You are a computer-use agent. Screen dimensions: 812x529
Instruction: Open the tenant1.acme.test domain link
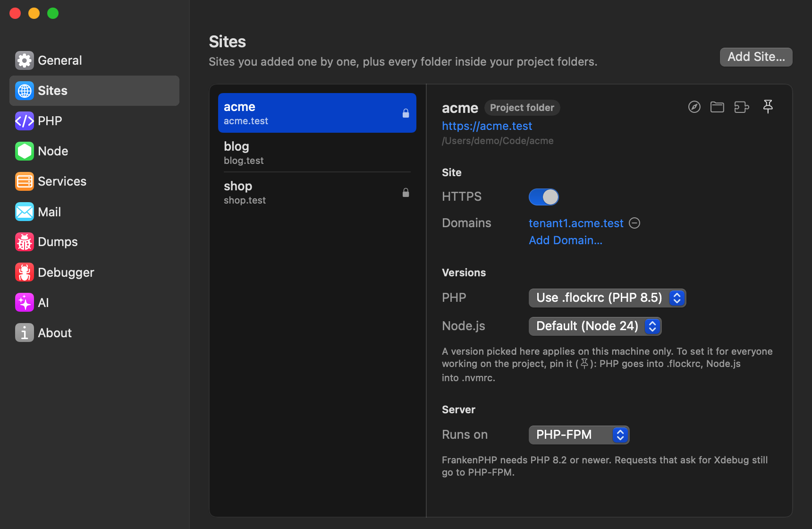click(x=576, y=223)
